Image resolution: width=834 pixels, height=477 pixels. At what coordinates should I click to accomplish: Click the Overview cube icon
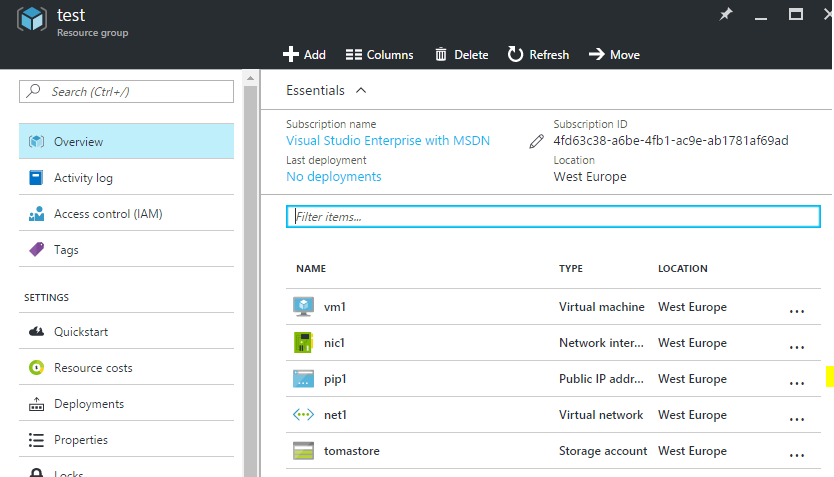coord(36,141)
